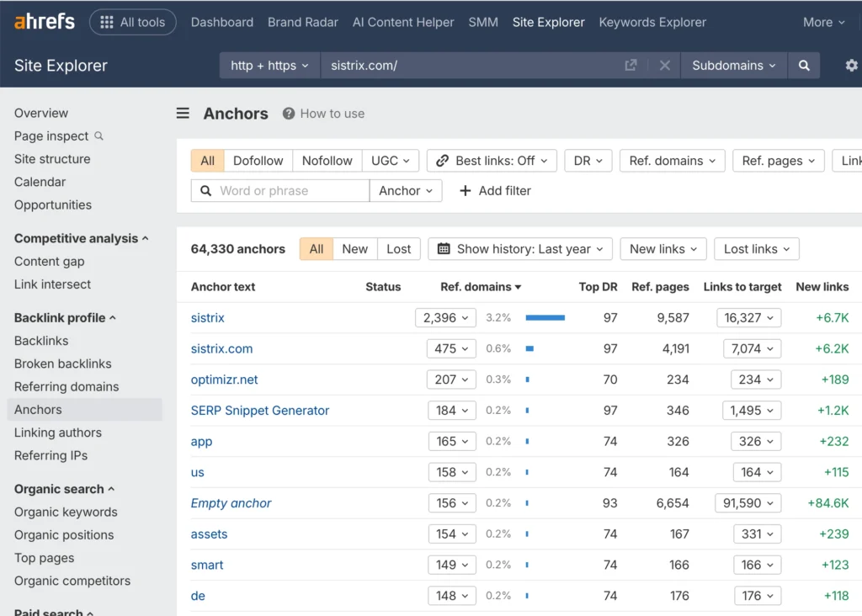Click the sistrix.com anchor text link
This screenshot has width=862, height=616.
(221, 348)
